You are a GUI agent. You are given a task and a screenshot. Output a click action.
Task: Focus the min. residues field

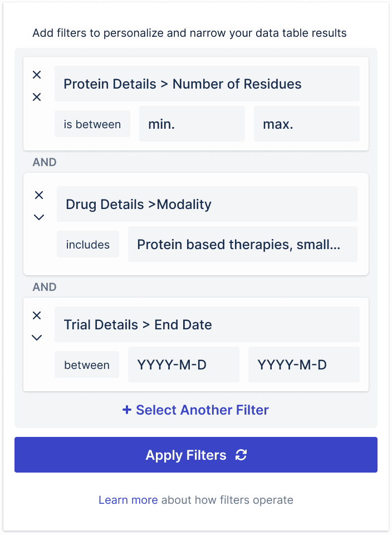(192, 124)
